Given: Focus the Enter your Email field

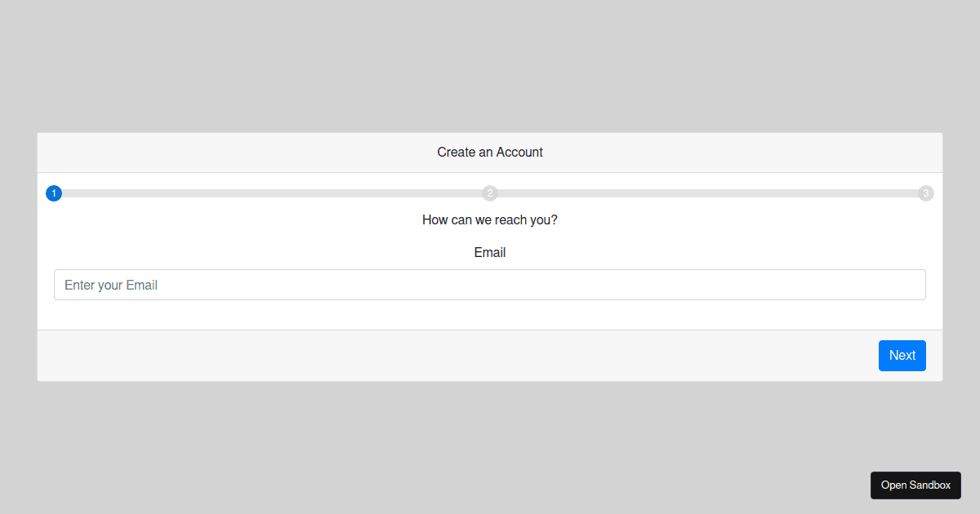Looking at the screenshot, I should 490,285.
